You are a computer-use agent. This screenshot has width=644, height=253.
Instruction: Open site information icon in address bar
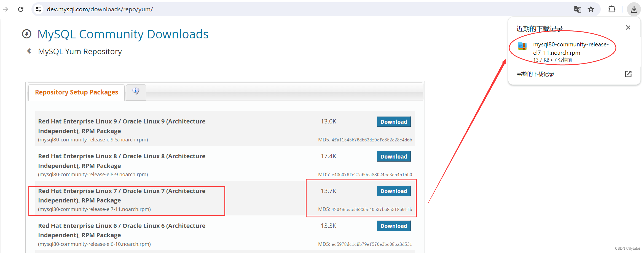tap(39, 9)
